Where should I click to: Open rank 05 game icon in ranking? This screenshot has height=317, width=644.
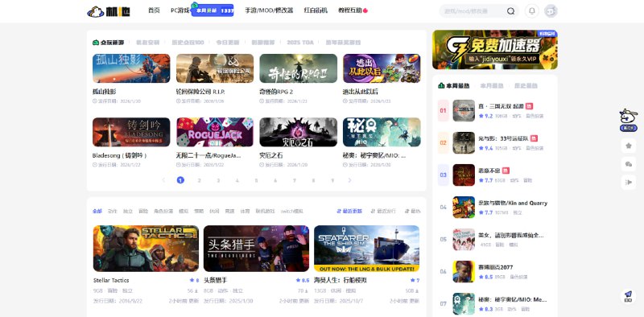[464, 240]
